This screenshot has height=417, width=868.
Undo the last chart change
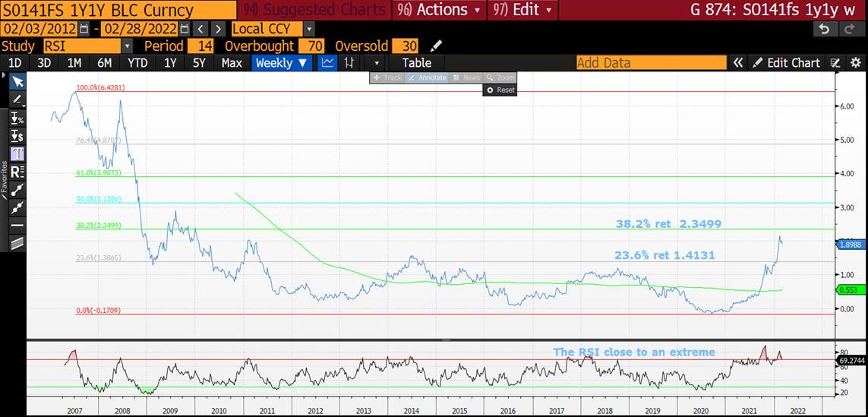tap(825, 30)
